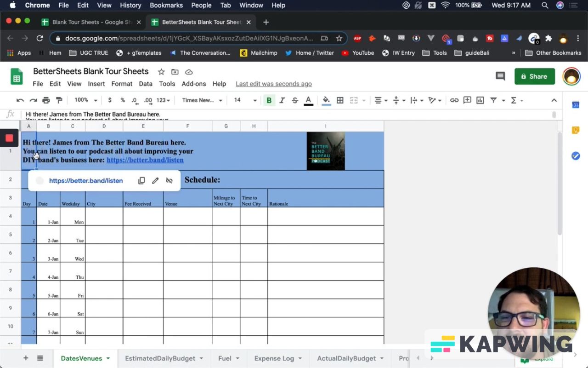The height and width of the screenshot is (368, 588).
Task: Open the File menu in Sheets
Action: (x=38, y=84)
